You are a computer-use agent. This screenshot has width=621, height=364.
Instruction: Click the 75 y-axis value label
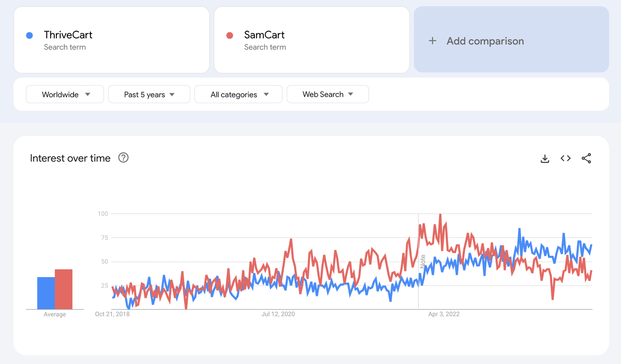pos(104,237)
